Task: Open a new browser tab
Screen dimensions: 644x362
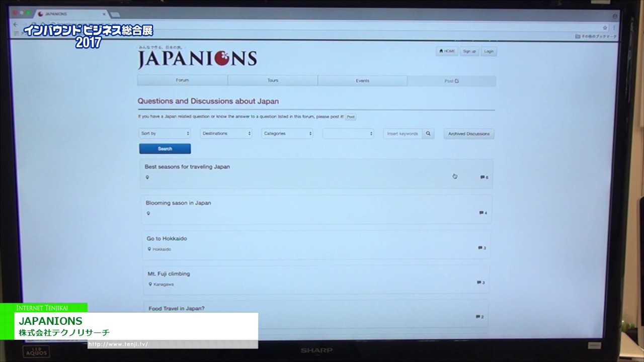Action: pyautogui.click(x=115, y=15)
